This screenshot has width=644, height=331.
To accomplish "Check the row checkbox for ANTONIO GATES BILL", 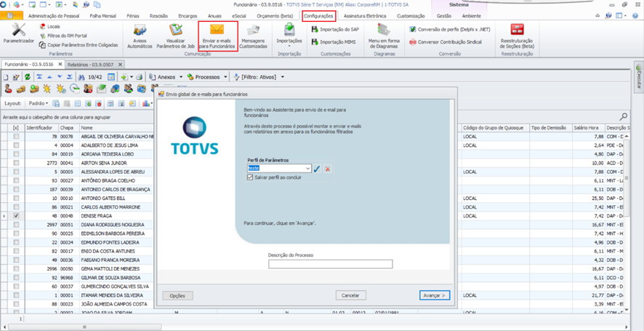I will (16, 198).
